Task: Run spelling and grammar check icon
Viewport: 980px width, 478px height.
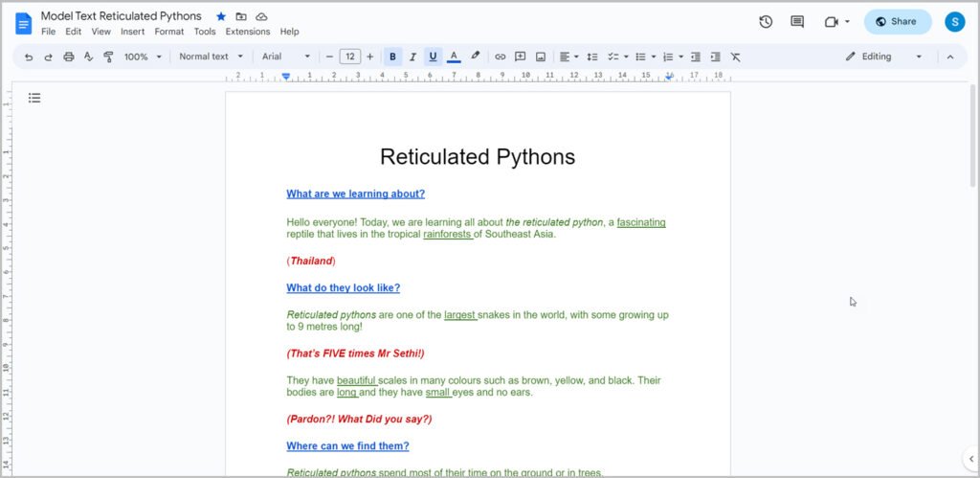Action: point(88,57)
